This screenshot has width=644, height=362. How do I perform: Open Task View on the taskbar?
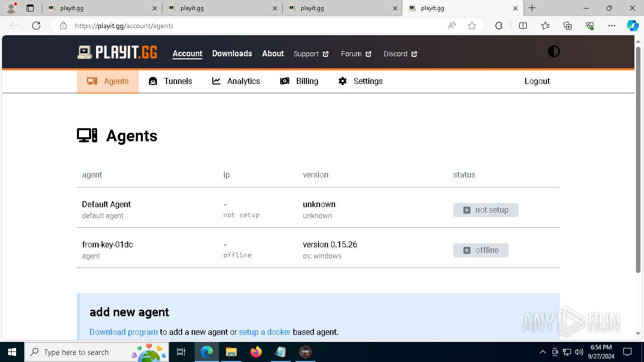pyautogui.click(x=182, y=352)
